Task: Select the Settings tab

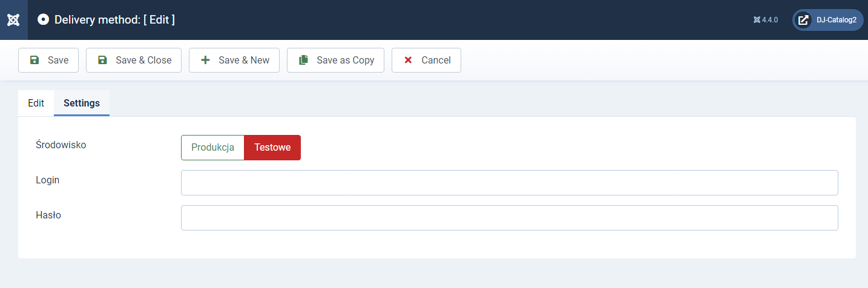Action: [x=82, y=103]
